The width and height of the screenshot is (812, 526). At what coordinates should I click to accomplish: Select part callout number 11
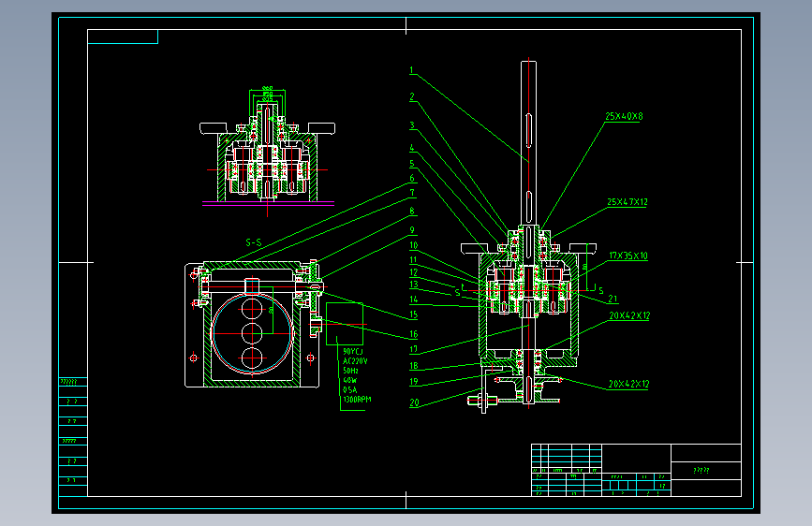413,260
